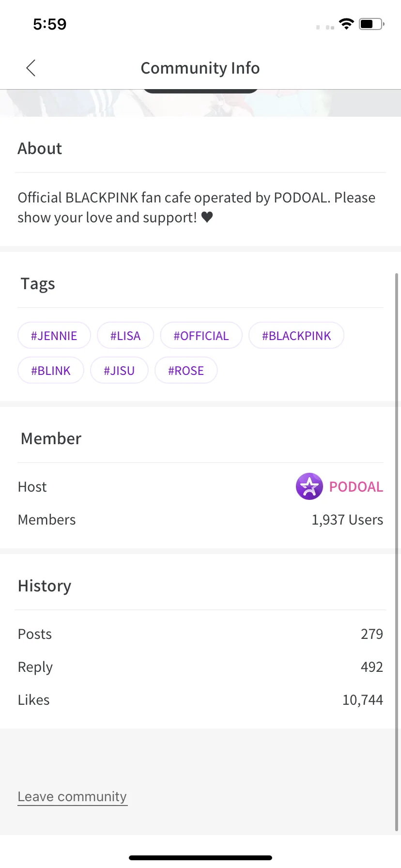
Task: Tap the #BLACKPINK tag chip
Action: pyautogui.click(x=296, y=336)
